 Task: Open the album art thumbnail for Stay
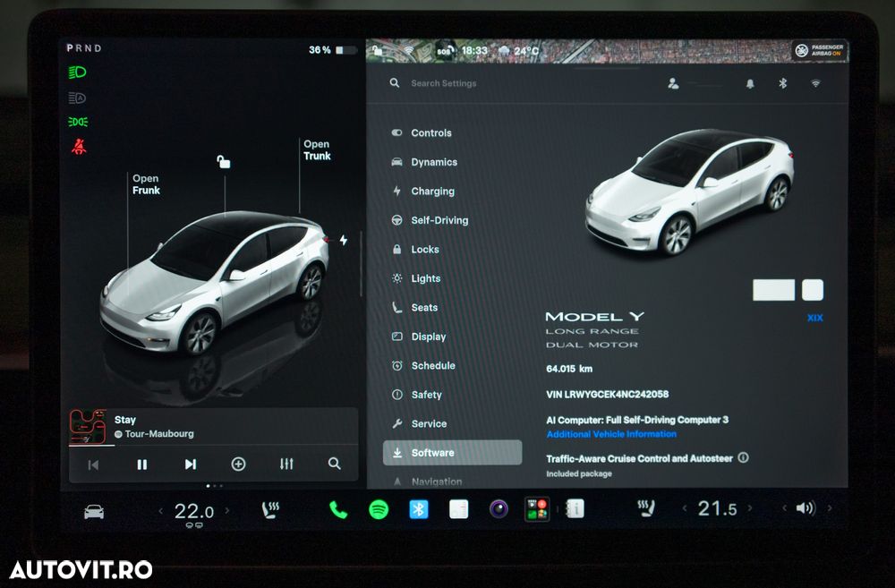[x=88, y=426]
